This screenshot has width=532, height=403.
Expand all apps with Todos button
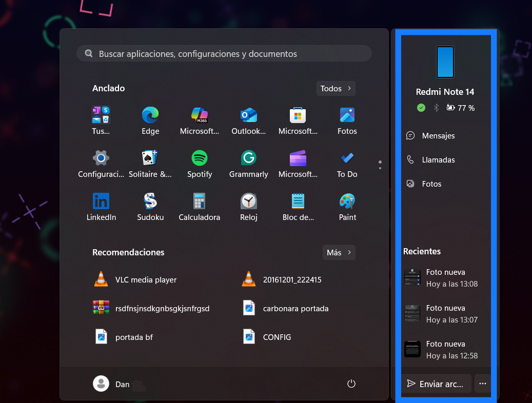coord(336,89)
